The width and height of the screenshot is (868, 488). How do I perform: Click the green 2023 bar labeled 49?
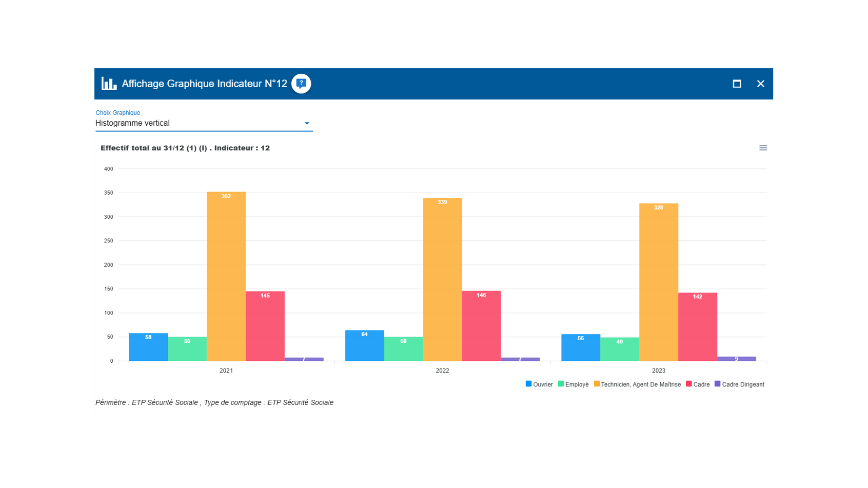pyautogui.click(x=620, y=349)
